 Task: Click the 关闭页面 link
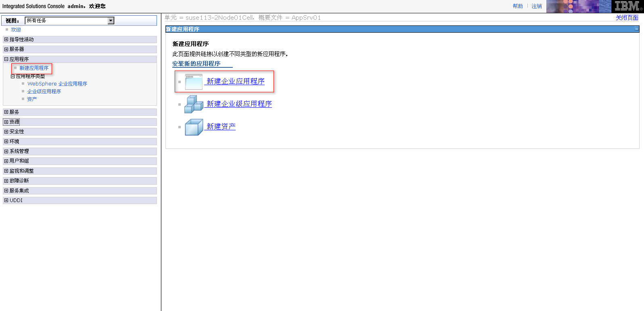(627, 18)
